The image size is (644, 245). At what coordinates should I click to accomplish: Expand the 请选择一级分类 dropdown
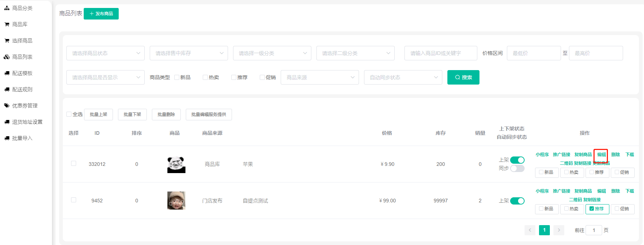(272, 53)
